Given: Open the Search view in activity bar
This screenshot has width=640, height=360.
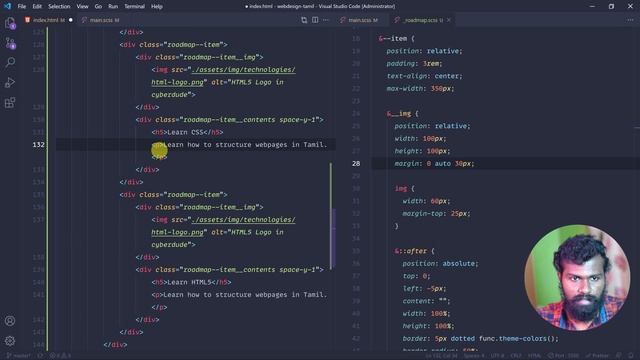Looking at the screenshot, I should pos(10,62).
